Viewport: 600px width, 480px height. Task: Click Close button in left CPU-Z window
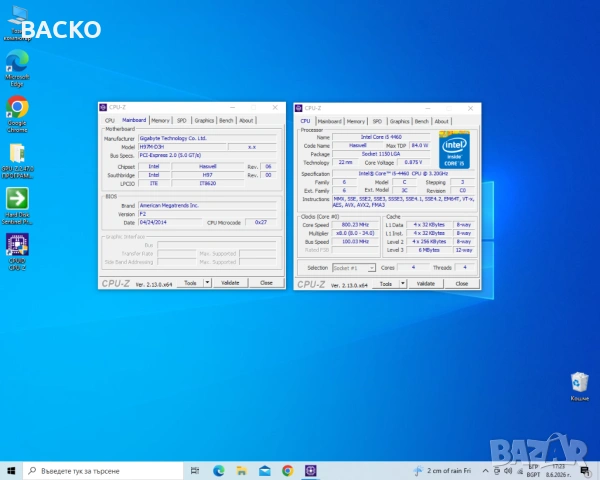266,283
